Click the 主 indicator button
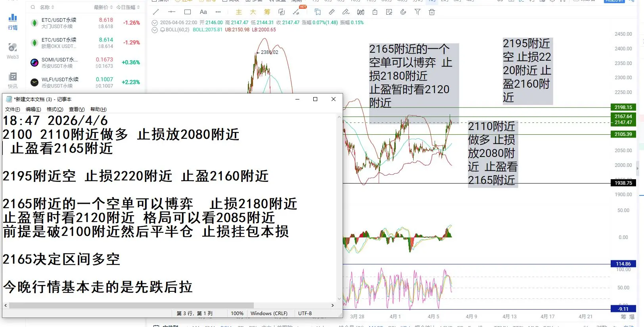Screen dimensions: 644x327 pos(239,12)
